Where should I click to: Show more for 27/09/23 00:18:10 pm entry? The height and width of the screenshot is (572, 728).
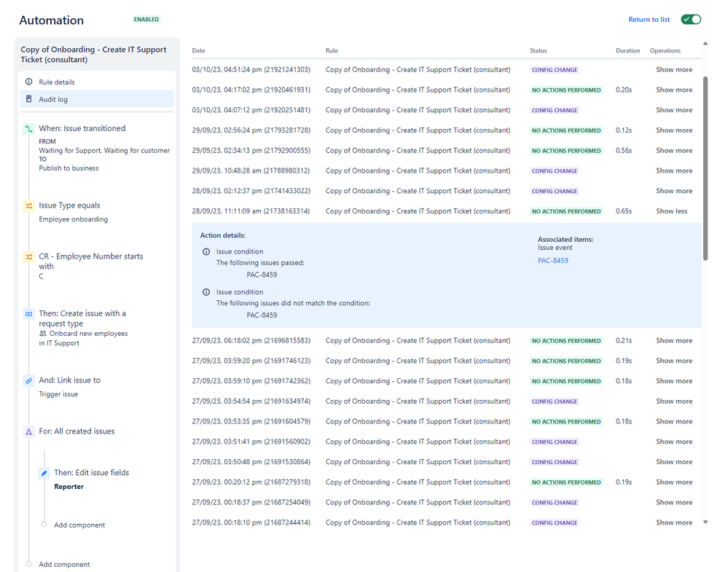[673, 522]
